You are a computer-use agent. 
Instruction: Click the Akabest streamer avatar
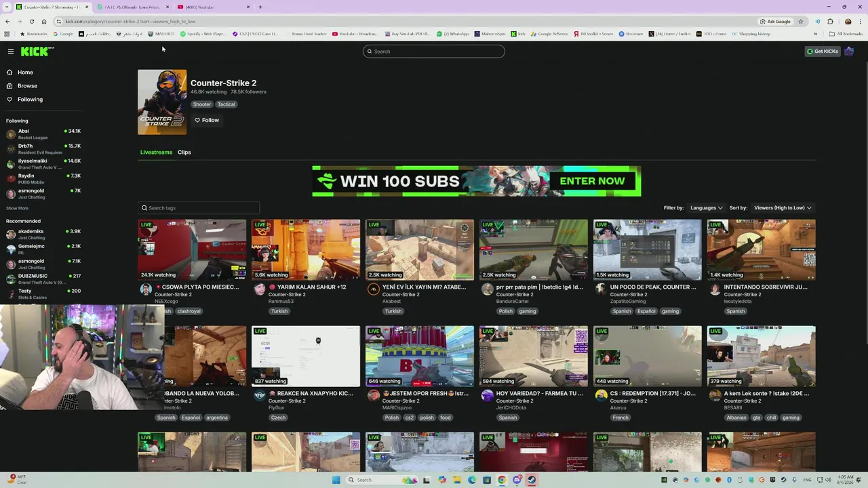373,289
